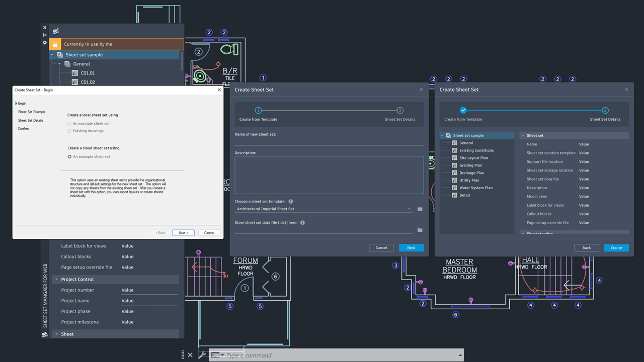644x362 pixels.
Task: Click the auto-hide pin icon in the sidebar
Action: pyautogui.click(x=44, y=35)
